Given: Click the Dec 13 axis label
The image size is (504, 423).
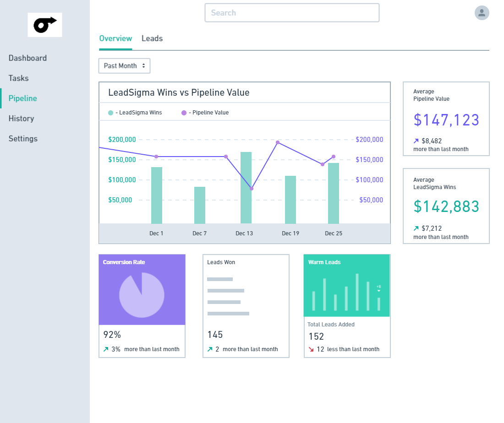Looking at the screenshot, I should [x=244, y=233].
